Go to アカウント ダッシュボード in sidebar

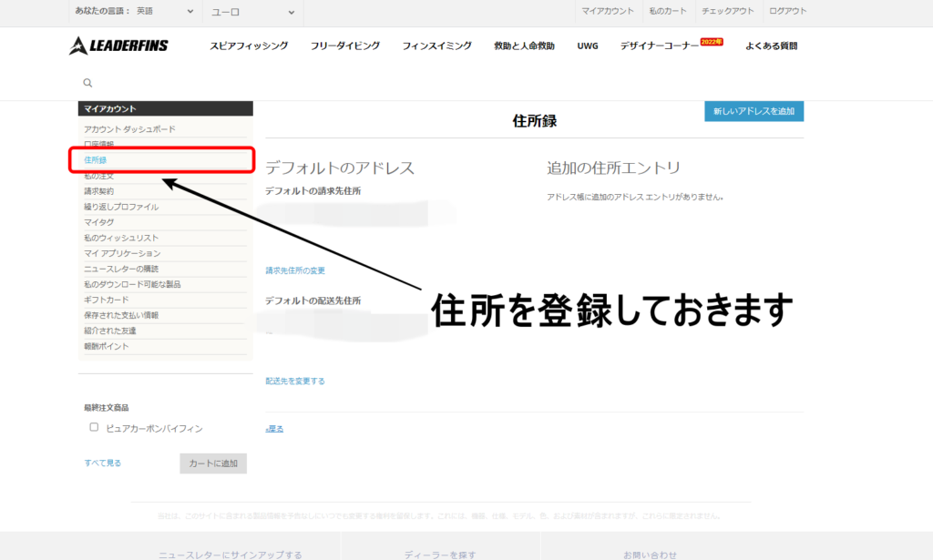tap(129, 129)
